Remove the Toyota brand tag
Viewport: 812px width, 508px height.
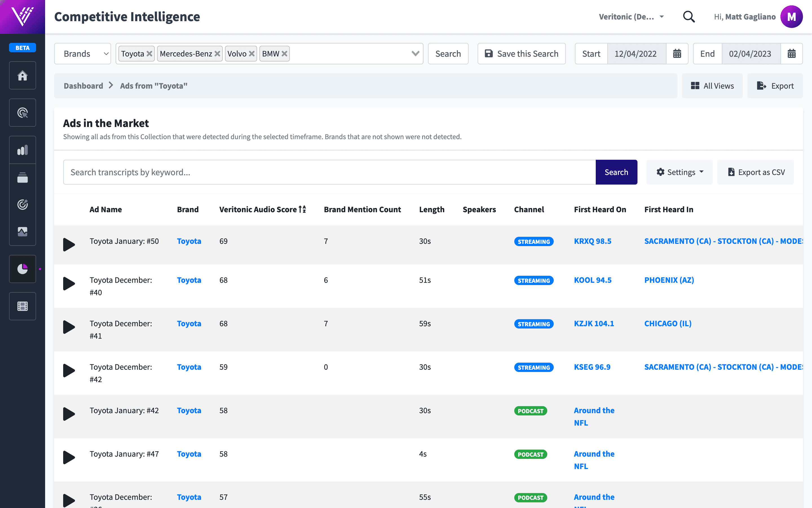click(x=149, y=54)
